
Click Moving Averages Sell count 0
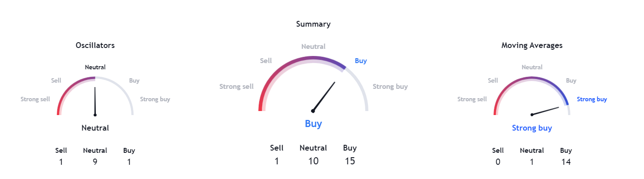498,162
